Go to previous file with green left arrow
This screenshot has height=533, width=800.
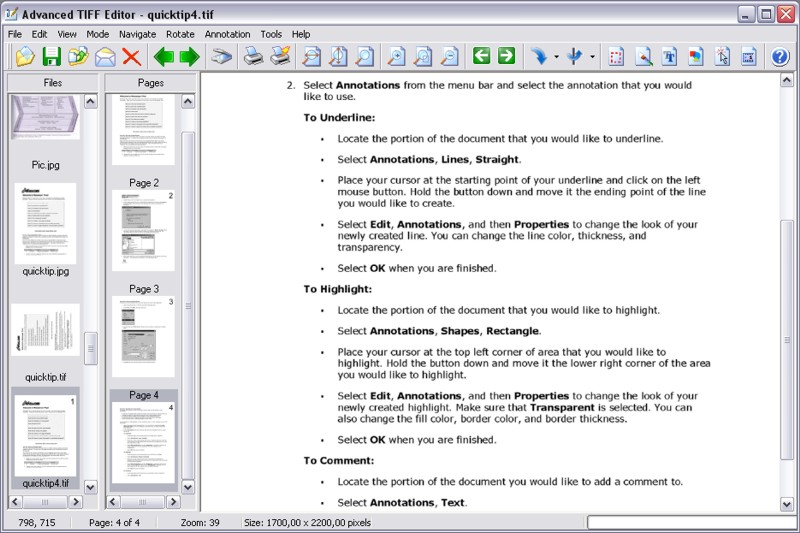point(164,57)
